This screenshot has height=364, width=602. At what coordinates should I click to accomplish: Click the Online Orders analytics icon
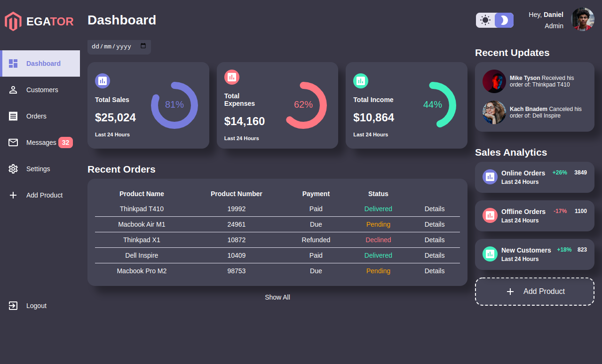[x=490, y=177]
